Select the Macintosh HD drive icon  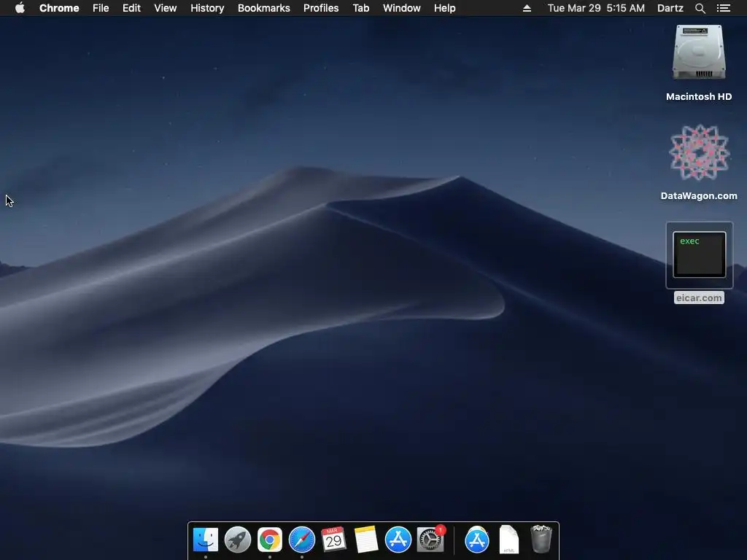(699, 52)
